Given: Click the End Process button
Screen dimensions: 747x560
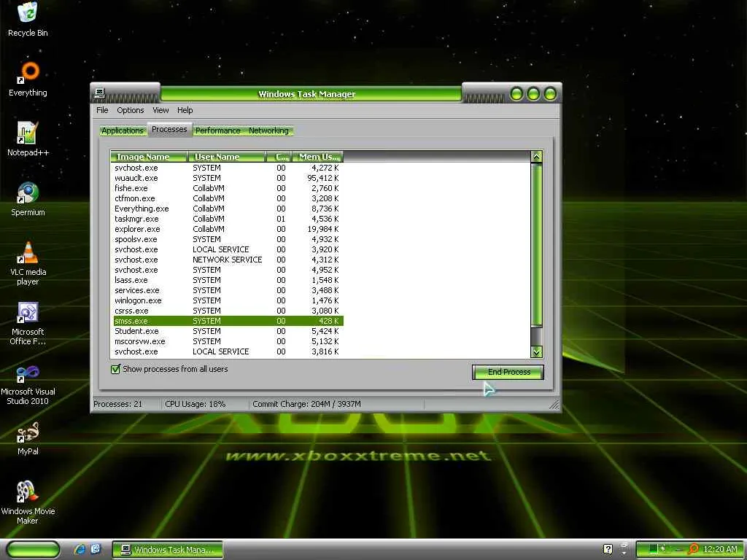Looking at the screenshot, I should coord(508,372).
